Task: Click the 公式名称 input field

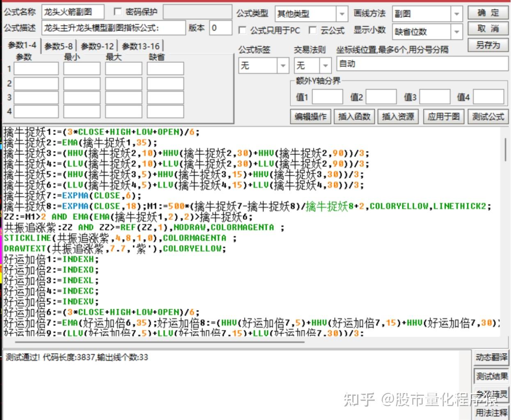Action: click(x=73, y=12)
